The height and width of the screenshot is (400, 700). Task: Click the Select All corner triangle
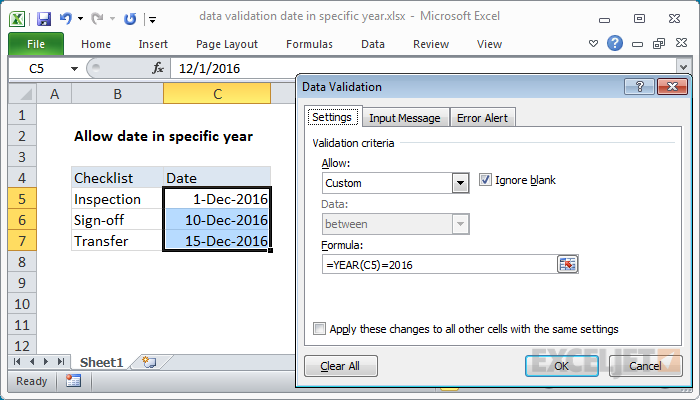(x=23, y=94)
